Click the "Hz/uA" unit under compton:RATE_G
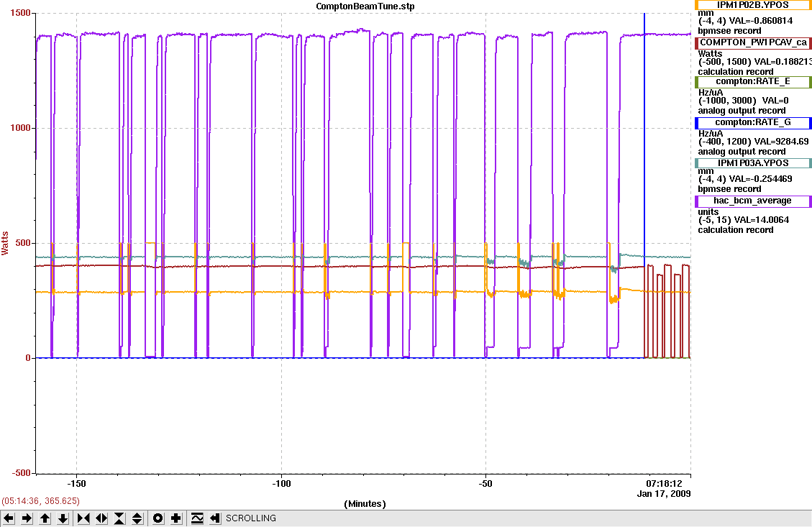 (711, 134)
